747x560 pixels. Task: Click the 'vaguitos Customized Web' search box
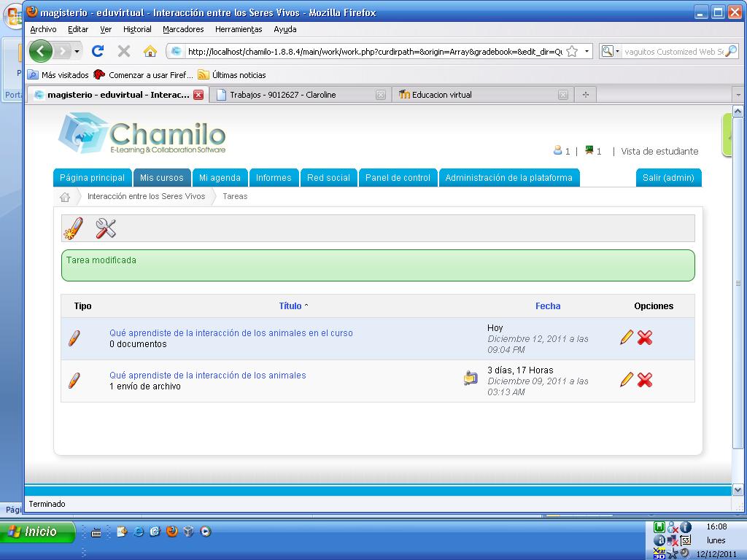click(x=673, y=52)
